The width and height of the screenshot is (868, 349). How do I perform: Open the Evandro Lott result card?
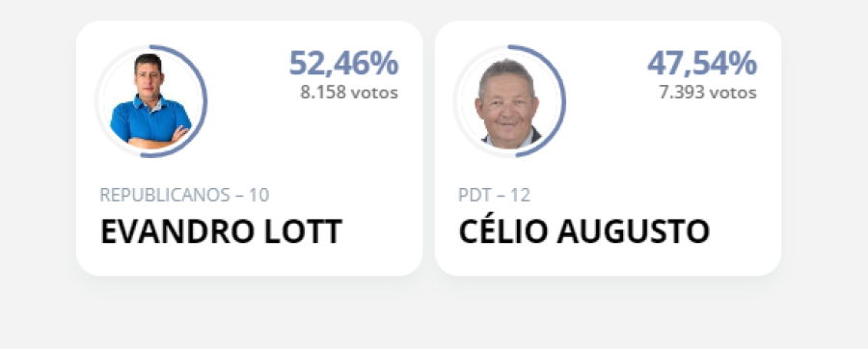coord(249,148)
